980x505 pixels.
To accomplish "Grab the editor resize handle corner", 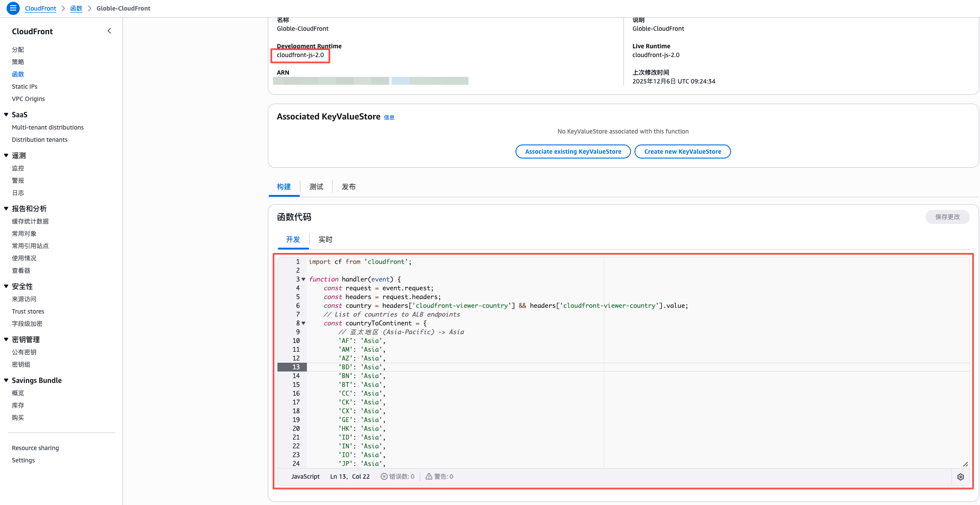I will (965, 464).
